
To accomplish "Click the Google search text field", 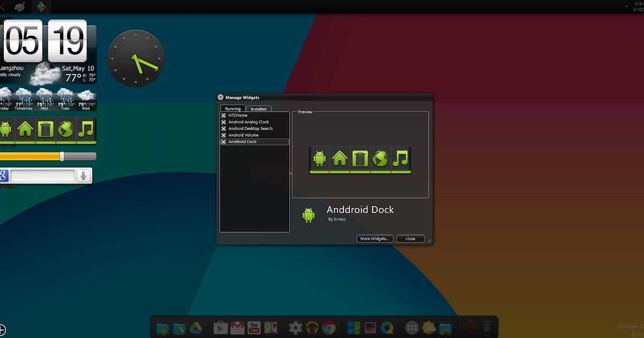I will coord(42,175).
